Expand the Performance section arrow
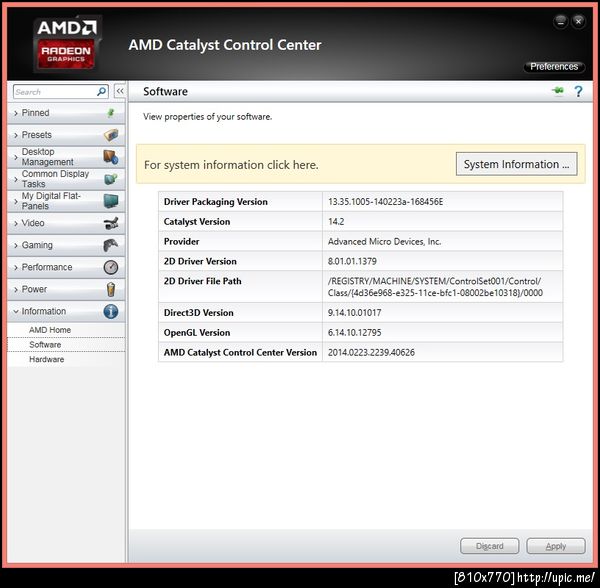This screenshot has width=600, height=588. point(16,267)
